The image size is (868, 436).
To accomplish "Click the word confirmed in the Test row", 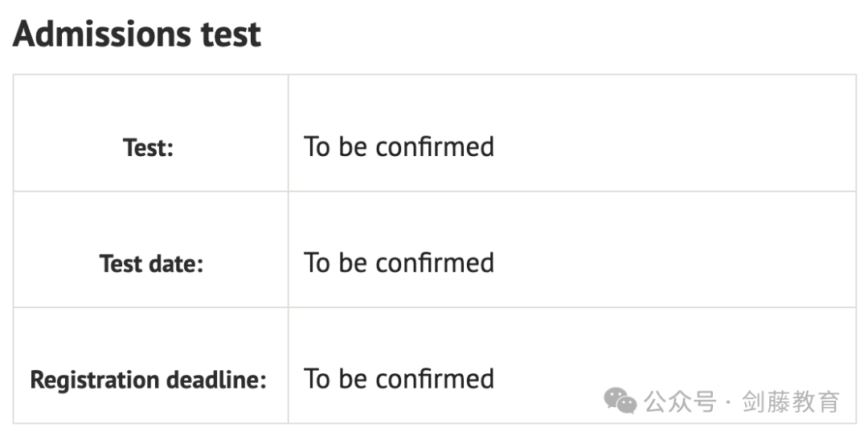I will 435,147.
